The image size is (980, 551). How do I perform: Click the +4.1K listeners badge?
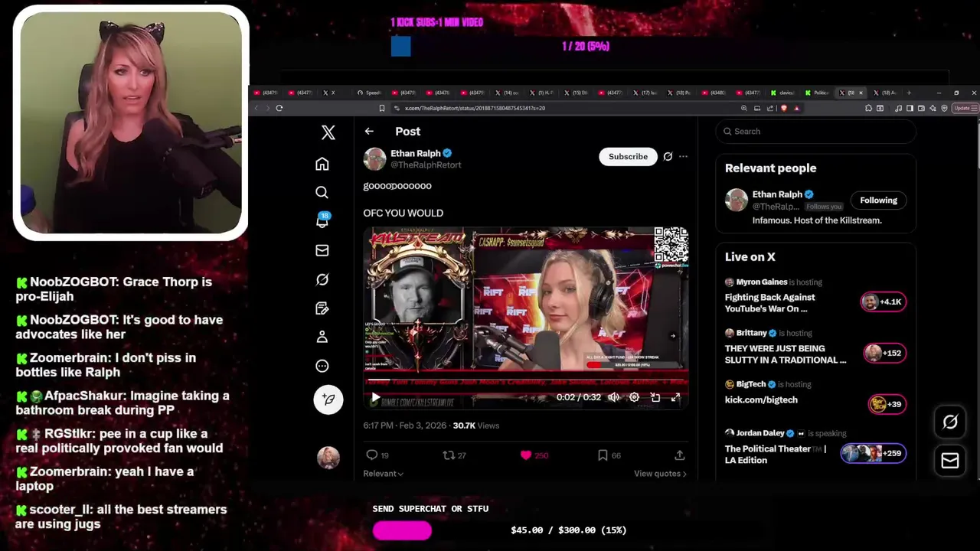pos(884,302)
